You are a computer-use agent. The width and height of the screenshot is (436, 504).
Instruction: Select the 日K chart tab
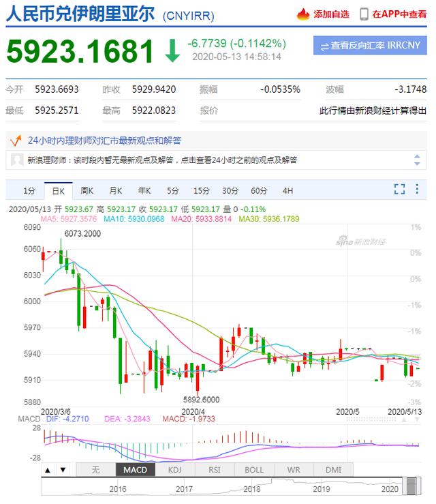pyautogui.click(x=59, y=191)
